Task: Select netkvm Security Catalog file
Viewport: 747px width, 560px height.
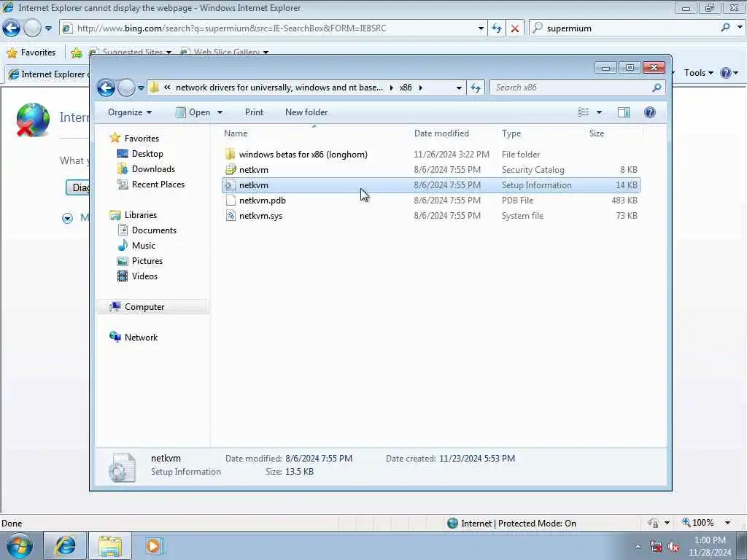Action: [x=430, y=169]
